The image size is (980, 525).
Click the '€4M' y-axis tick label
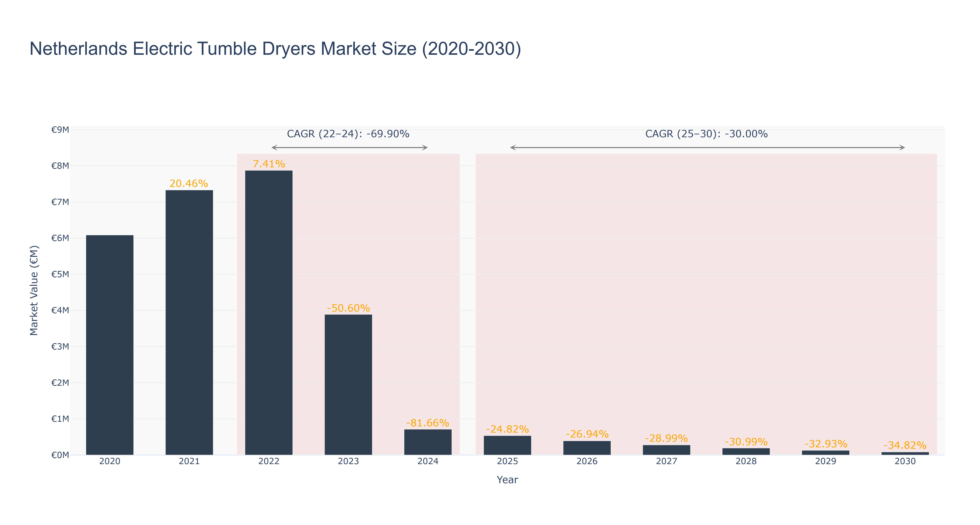coord(60,310)
